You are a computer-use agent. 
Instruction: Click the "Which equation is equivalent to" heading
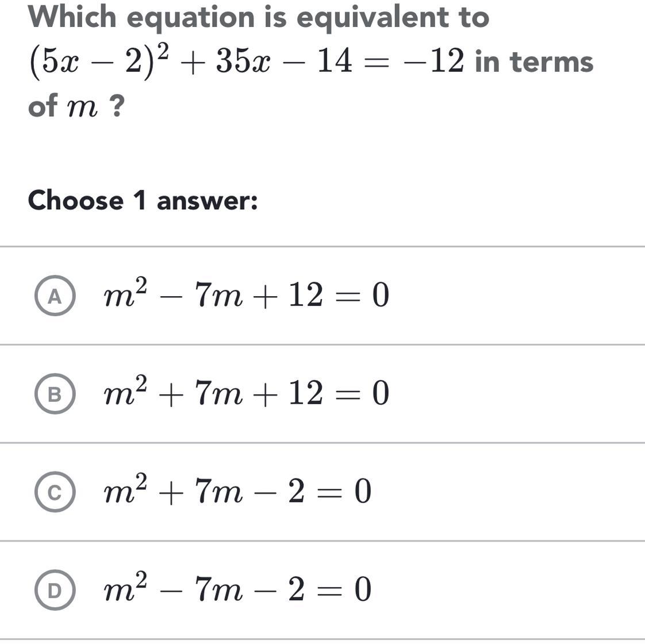(259, 18)
